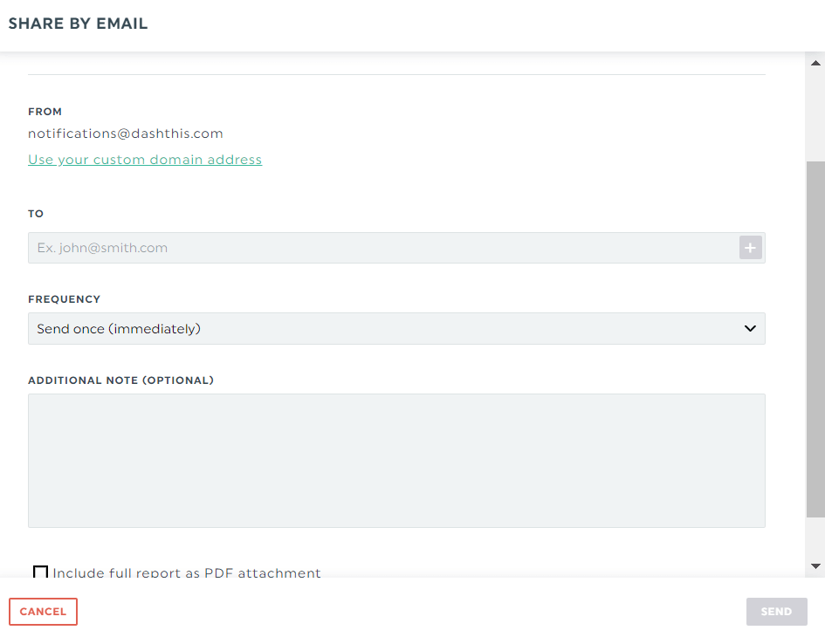Click the scrollbar track above the thumb
This screenshot has width=825, height=644.
tap(815, 117)
